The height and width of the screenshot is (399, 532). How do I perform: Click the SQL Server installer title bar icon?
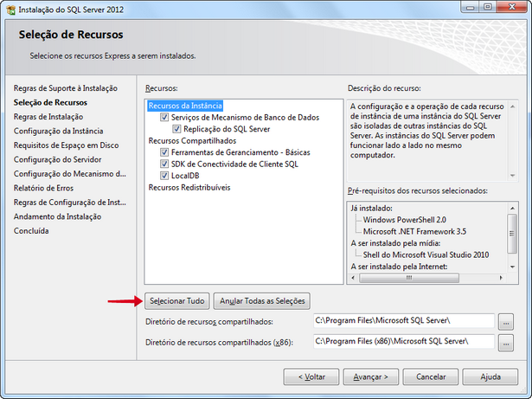pos(11,10)
